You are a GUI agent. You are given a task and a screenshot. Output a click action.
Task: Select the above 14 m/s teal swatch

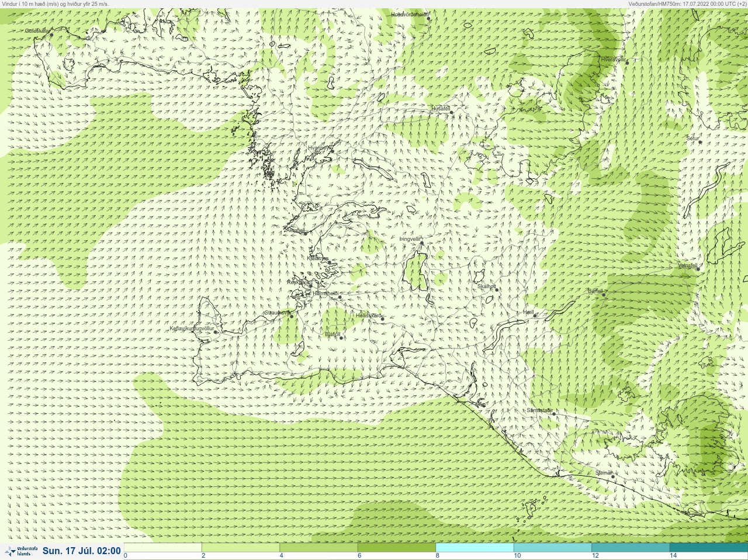pos(708,548)
